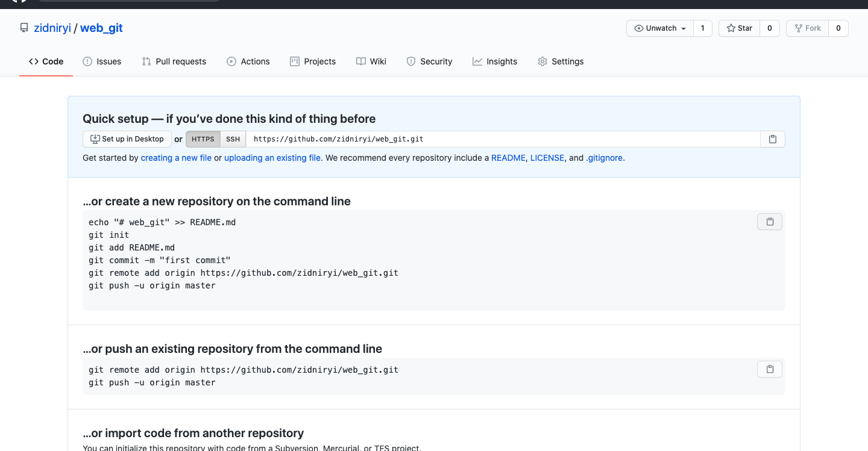868x451 pixels.
Task: Switch clone URL to HTTPS
Action: (203, 139)
